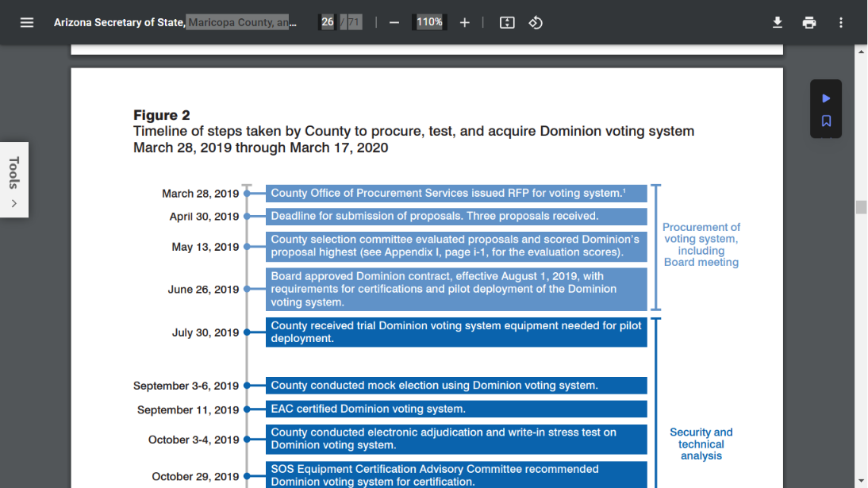Click the April 30, 2019 date label
The height and width of the screenshot is (488, 868).
tap(204, 217)
